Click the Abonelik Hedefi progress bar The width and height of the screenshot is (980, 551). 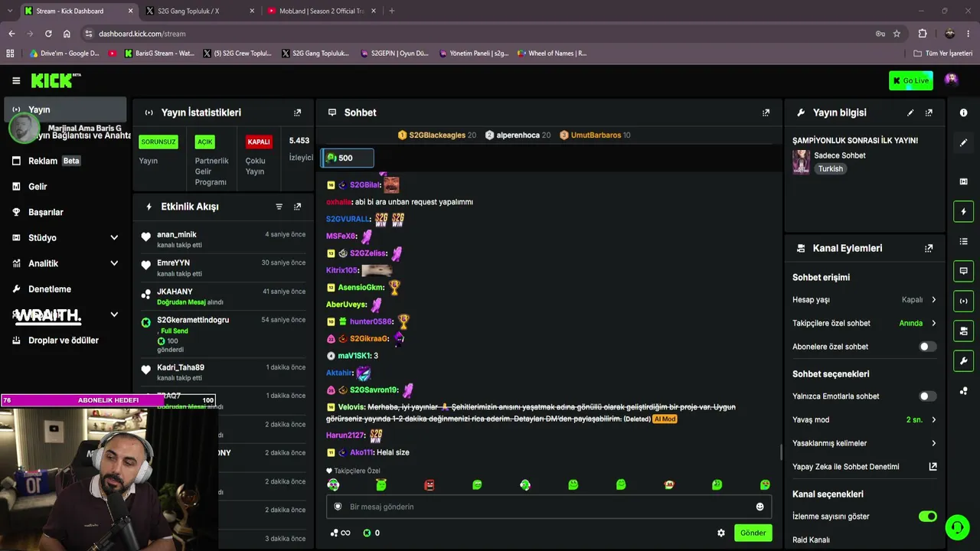coord(108,400)
